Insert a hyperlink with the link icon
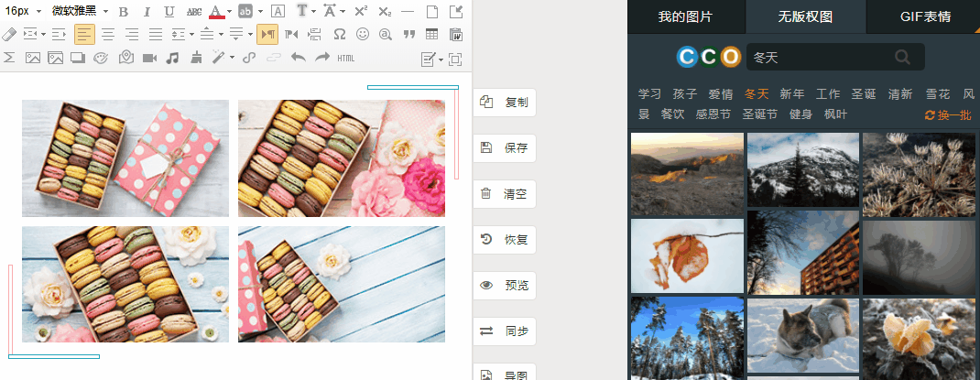 coord(249,58)
